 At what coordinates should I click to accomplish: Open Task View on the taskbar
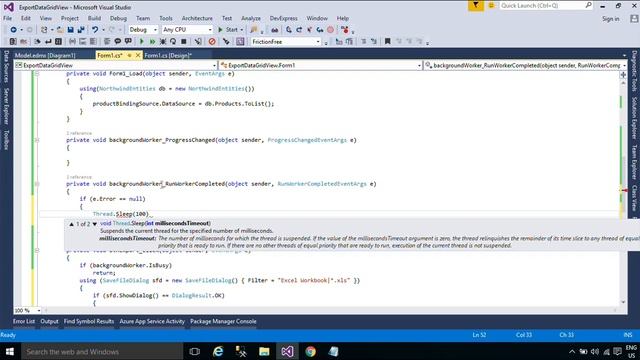coord(195,351)
